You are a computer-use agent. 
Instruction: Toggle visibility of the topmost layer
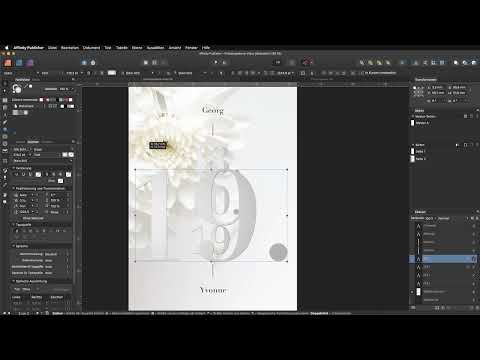tap(474, 226)
